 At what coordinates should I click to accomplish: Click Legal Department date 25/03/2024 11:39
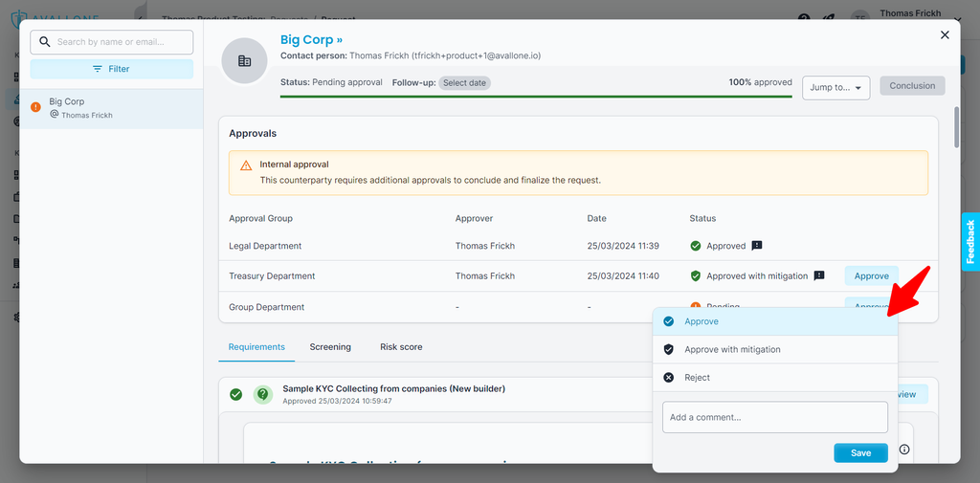tap(623, 246)
